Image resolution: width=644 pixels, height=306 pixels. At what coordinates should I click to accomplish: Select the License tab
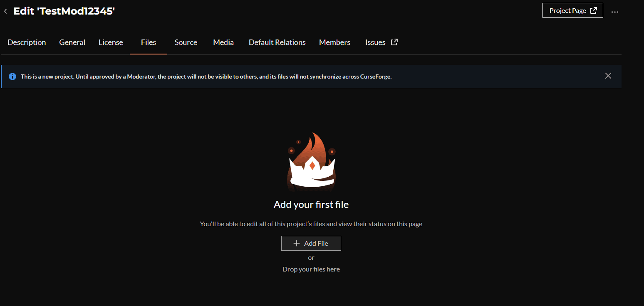tap(111, 42)
